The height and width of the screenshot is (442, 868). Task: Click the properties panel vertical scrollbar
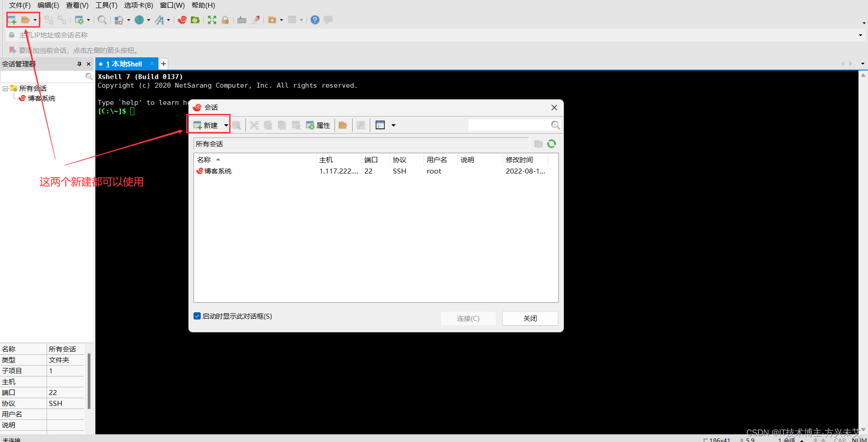[x=89, y=381]
